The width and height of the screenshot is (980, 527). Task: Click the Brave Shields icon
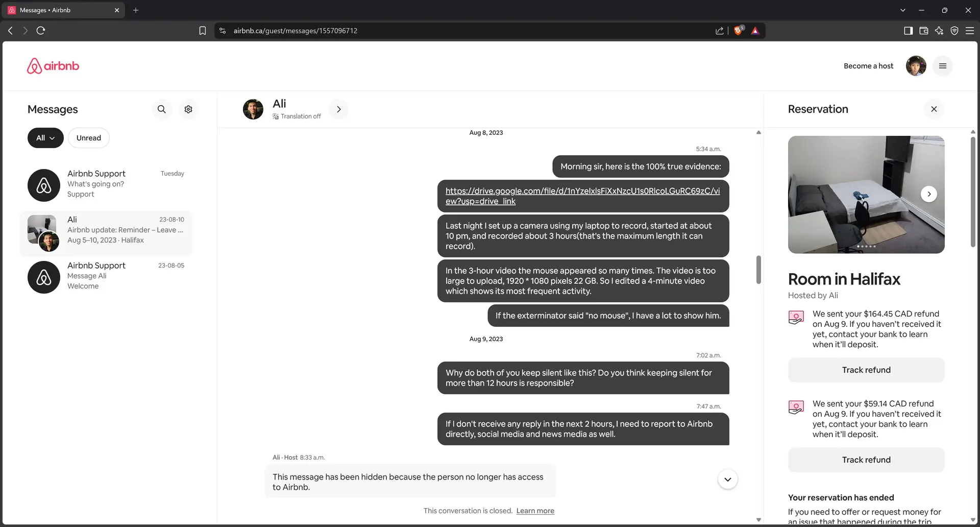738,31
